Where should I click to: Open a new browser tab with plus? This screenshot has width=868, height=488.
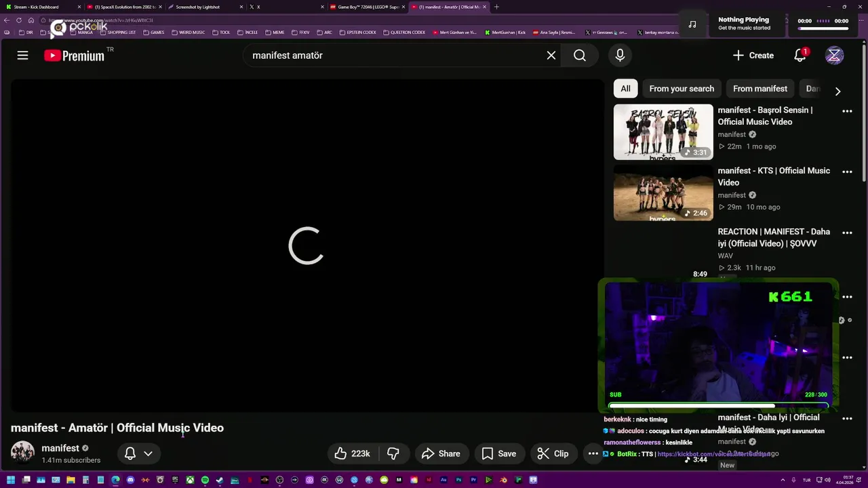[496, 7]
